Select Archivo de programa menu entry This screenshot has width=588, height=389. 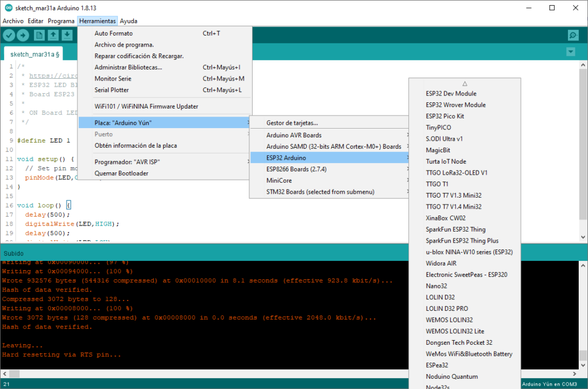165,45
